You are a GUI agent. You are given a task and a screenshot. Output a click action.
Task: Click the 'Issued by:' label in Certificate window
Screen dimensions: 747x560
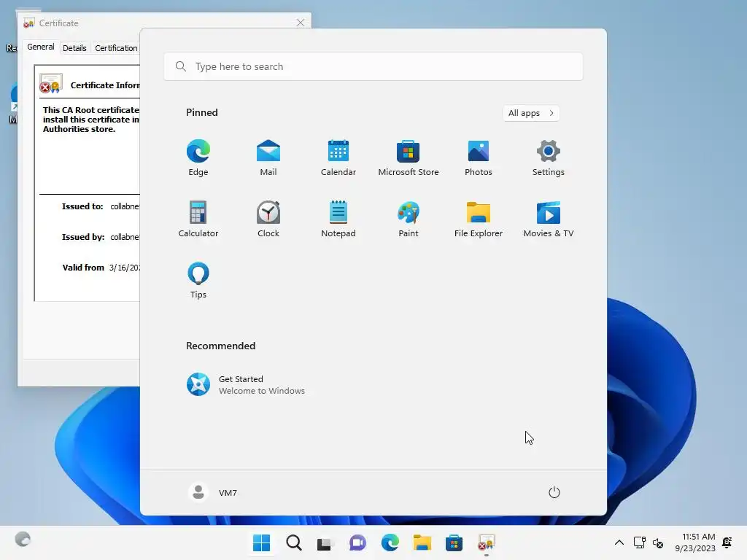[x=83, y=237]
